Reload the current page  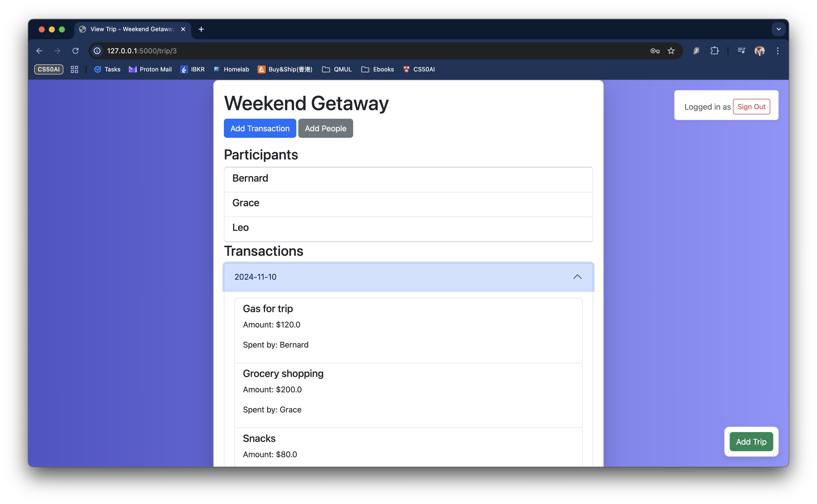pos(76,51)
